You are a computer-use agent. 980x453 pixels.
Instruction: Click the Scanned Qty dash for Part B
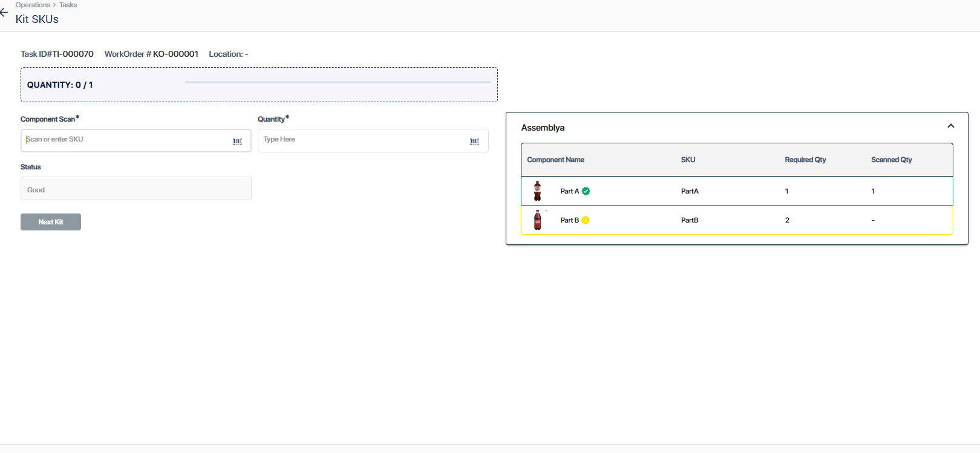(x=873, y=220)
